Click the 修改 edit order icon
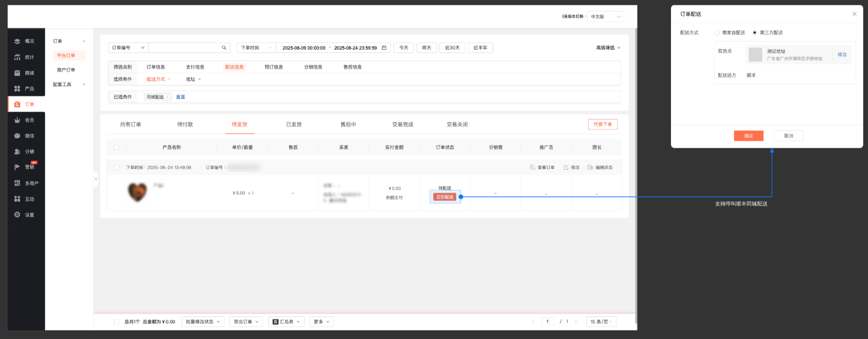The width and height of the screenshot is (868, 339). click(x=566, y=167)
